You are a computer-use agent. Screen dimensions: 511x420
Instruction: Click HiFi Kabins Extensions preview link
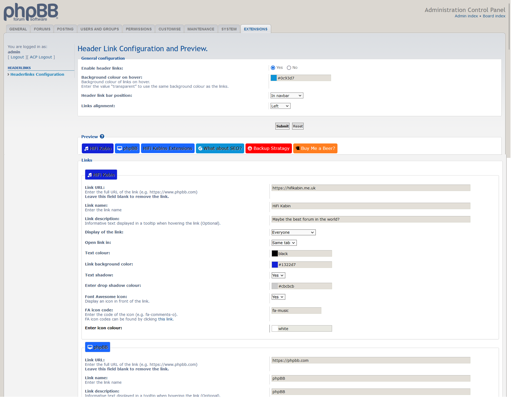168,149
